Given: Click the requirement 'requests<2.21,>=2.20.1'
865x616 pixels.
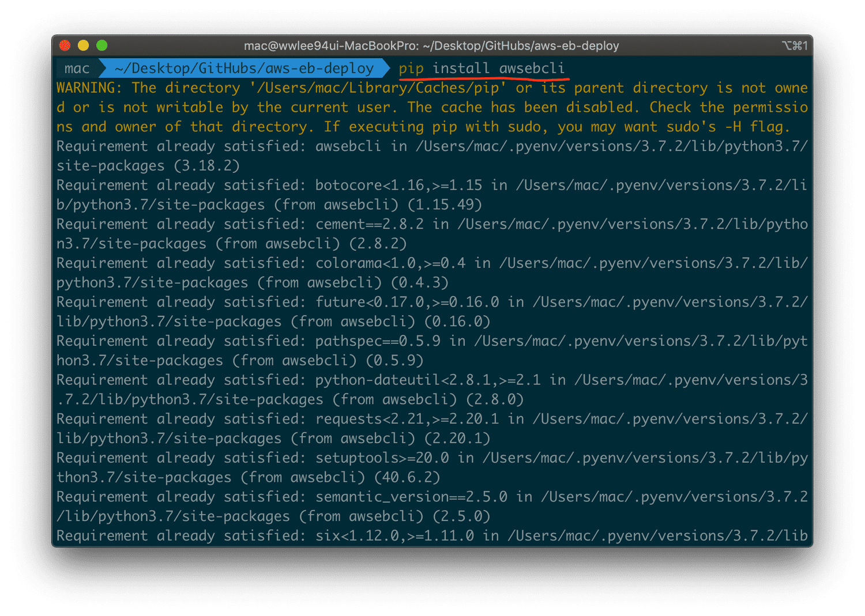Looking at the screenshot, I should (407, 419).
